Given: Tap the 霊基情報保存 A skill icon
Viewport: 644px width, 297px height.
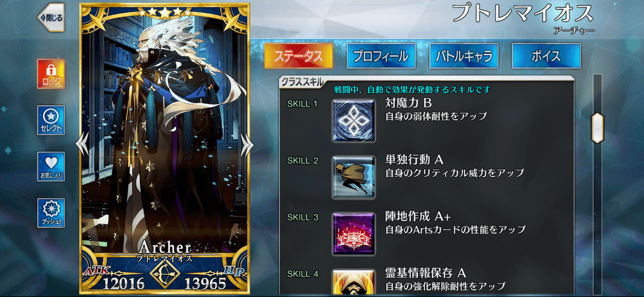Looking at the screenshot, I should (x=354, y=282).
